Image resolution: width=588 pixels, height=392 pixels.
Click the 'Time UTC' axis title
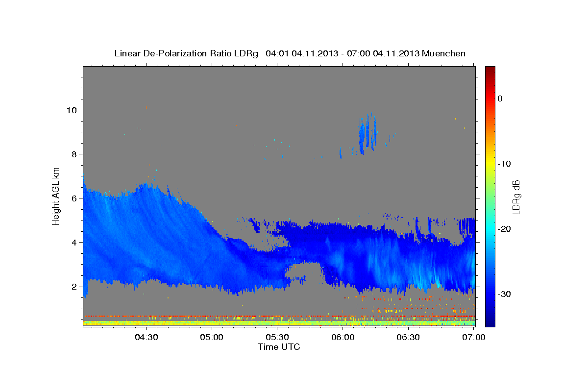point(279,347)
